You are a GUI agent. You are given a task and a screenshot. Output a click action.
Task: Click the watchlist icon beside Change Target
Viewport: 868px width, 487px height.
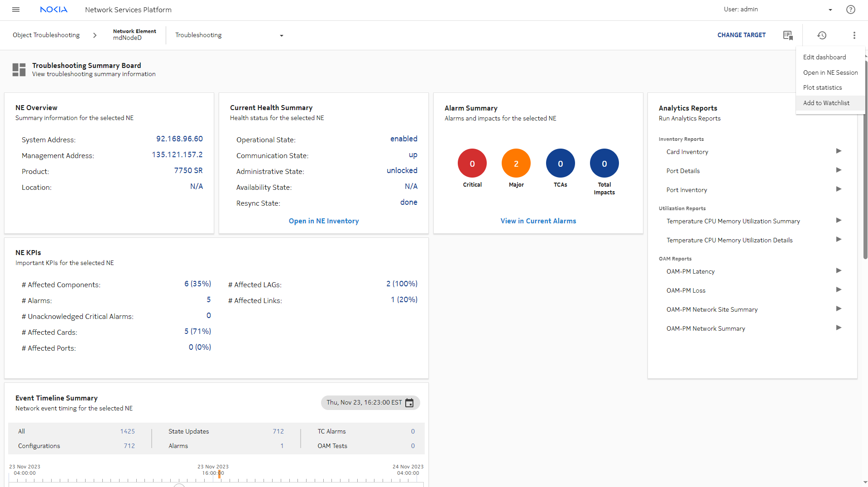click(x=788, y=35)
